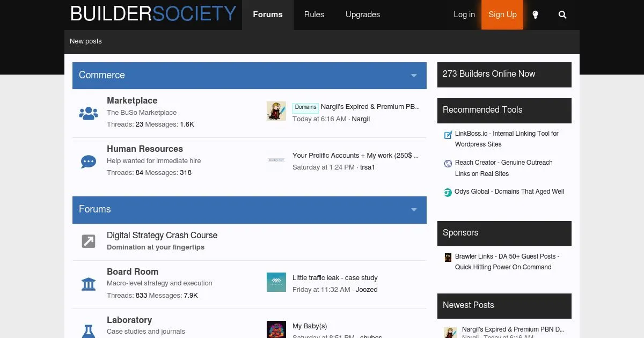Click the LinkBoss.io tool favicon

coord(448,135)
